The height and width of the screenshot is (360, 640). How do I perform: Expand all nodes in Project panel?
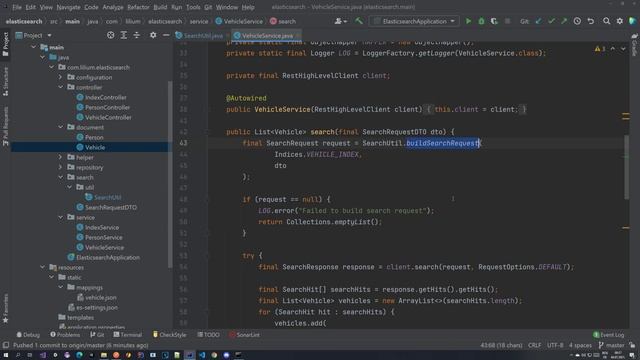pos(124,36)
